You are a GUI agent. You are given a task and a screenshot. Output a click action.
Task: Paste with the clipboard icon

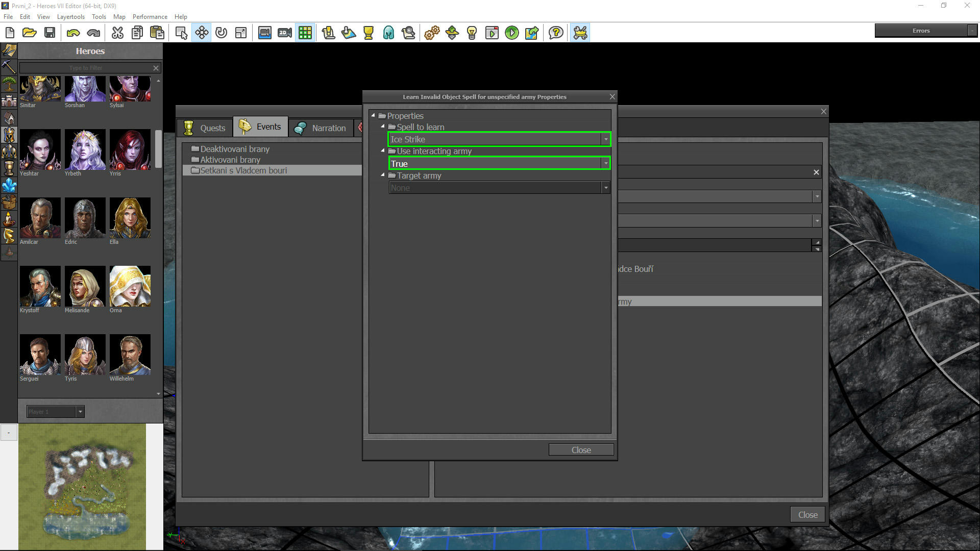157,33
